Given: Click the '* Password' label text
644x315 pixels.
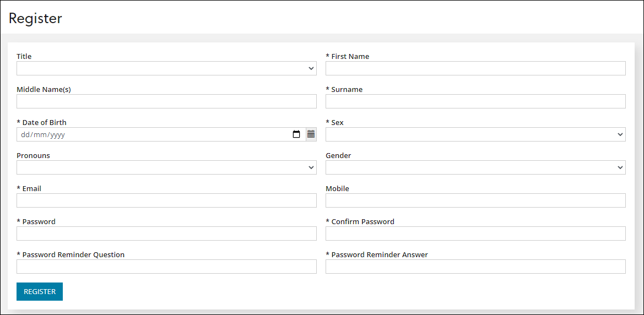Looking at the screenshot, I should (x=36, y=222).
